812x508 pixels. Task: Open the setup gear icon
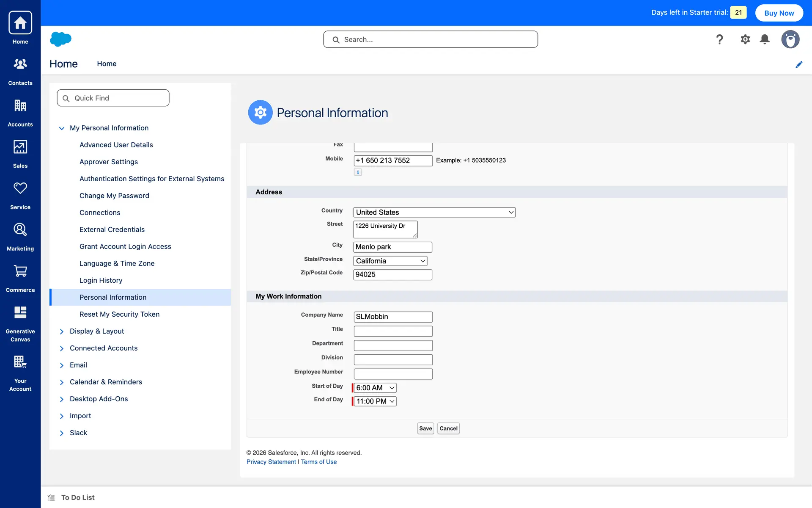745,39
